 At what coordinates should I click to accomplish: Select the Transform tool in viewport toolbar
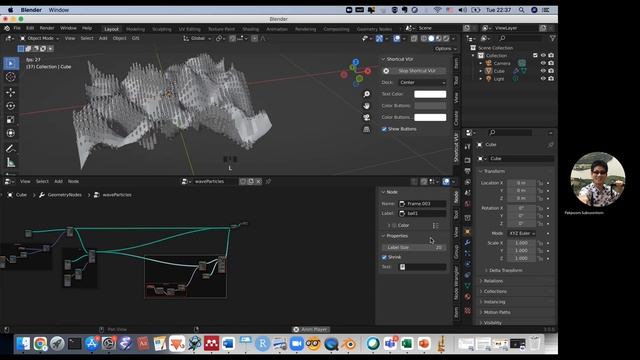11,133
